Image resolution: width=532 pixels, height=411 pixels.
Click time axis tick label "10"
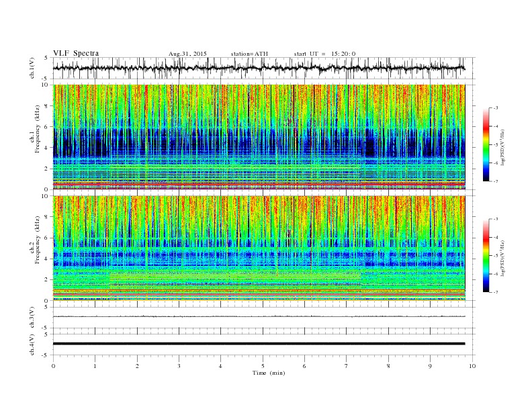click(472, 366)
